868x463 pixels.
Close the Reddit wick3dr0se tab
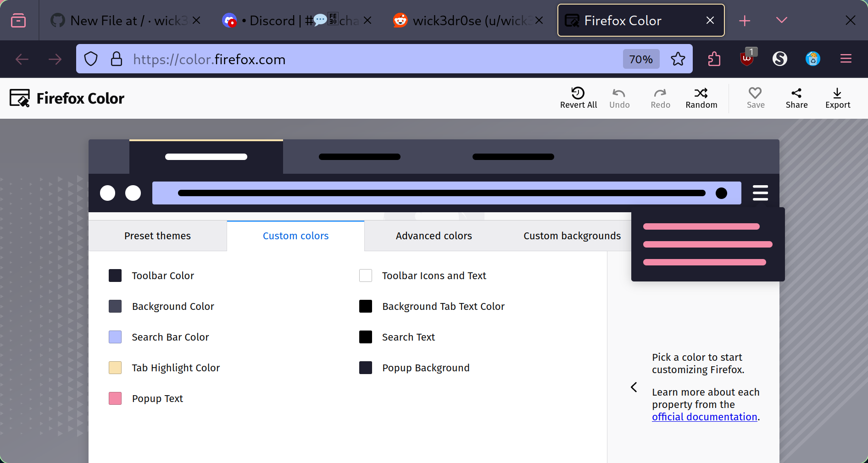[x=539, y=20]
